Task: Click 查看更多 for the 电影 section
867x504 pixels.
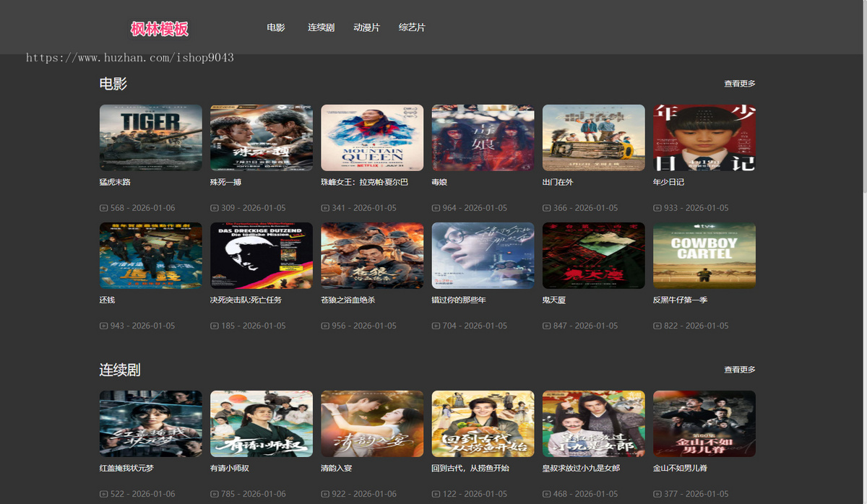Action: pos(740,84)
